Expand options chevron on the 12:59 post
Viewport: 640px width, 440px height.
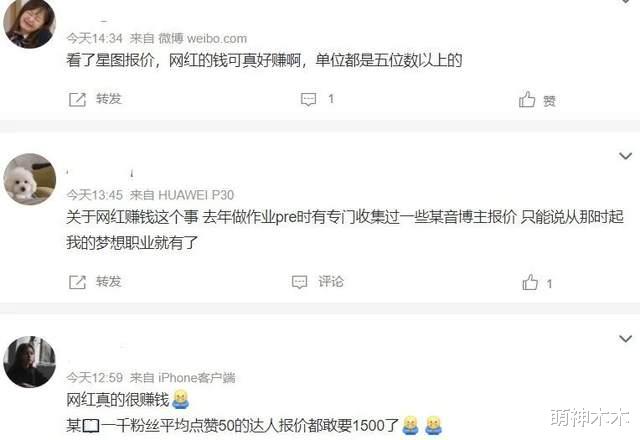(x=625, y=338)
